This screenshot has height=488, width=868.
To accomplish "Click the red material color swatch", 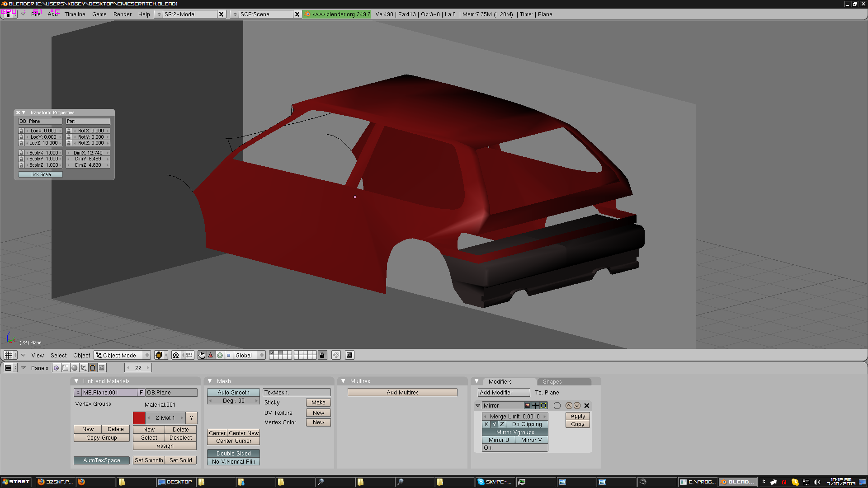I will [x=139, y=418].
